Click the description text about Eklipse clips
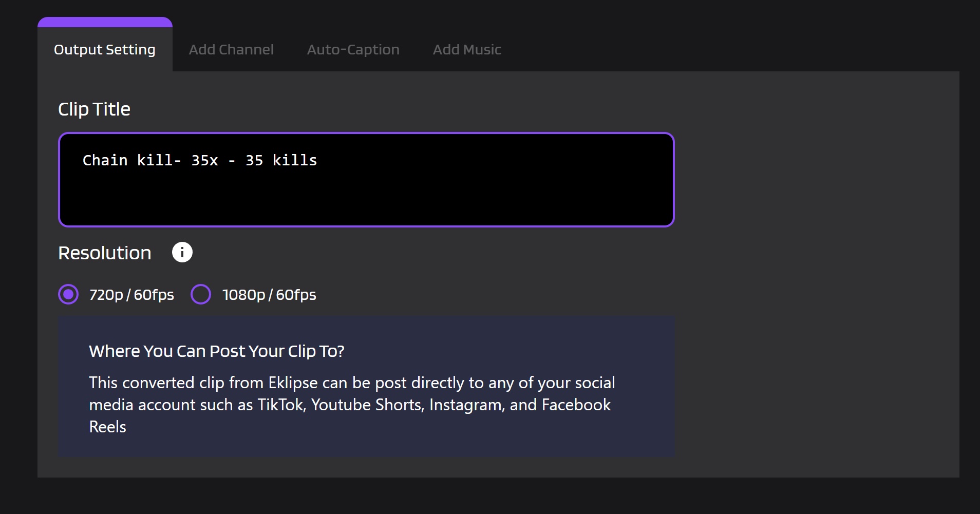The height and width of the screenshot is (514, 980). [351, 404]
